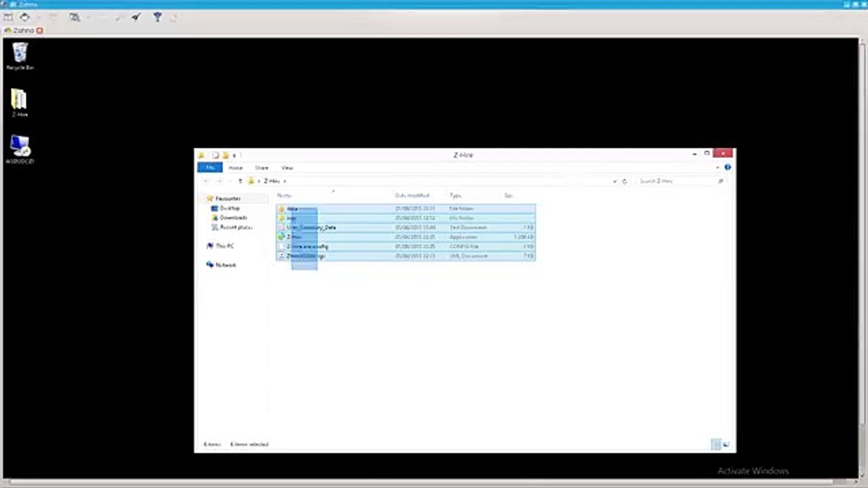Open Explorer help via blue question icon
The image size is (868, 488).
pyautogui.click(x=728, y=167)
